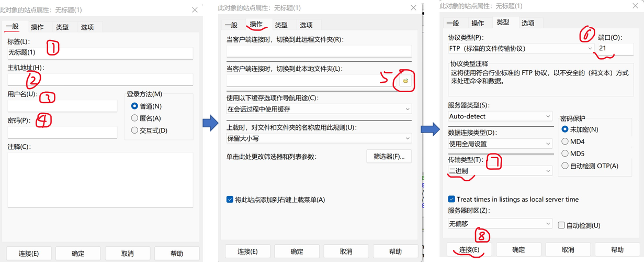Image resolution: width=644 pixels, height=262 pixels.
Task: Click 确定 button in middle dialog
Action: (297, 251)
